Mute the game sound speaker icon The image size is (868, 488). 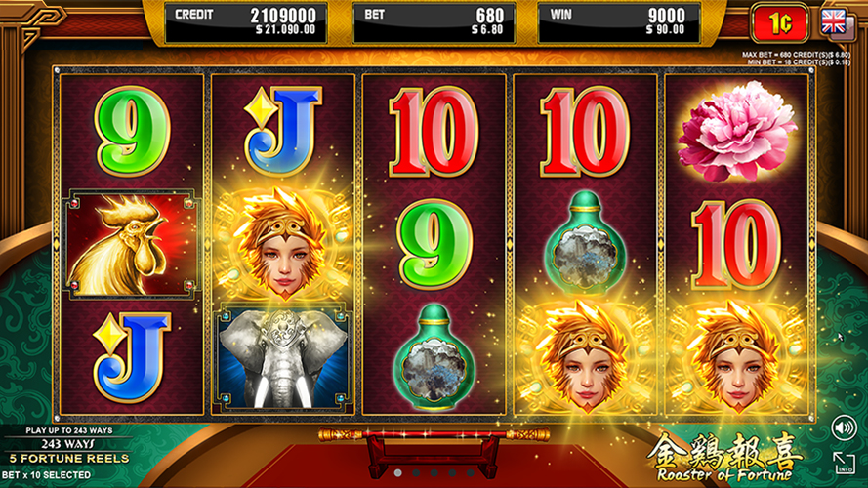click(x=844, y=427)
